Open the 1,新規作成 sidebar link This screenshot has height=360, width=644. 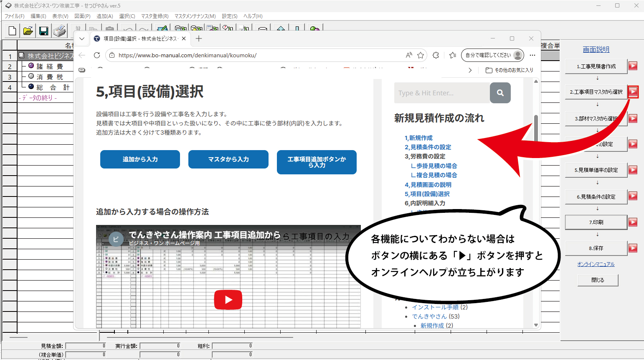[x=418, y=138]
